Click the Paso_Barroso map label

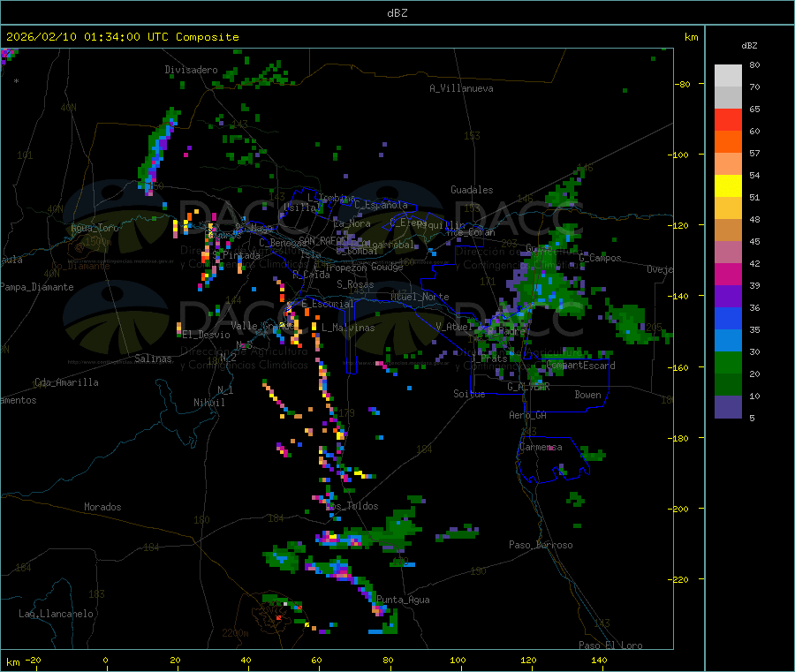tap(541, 545)
